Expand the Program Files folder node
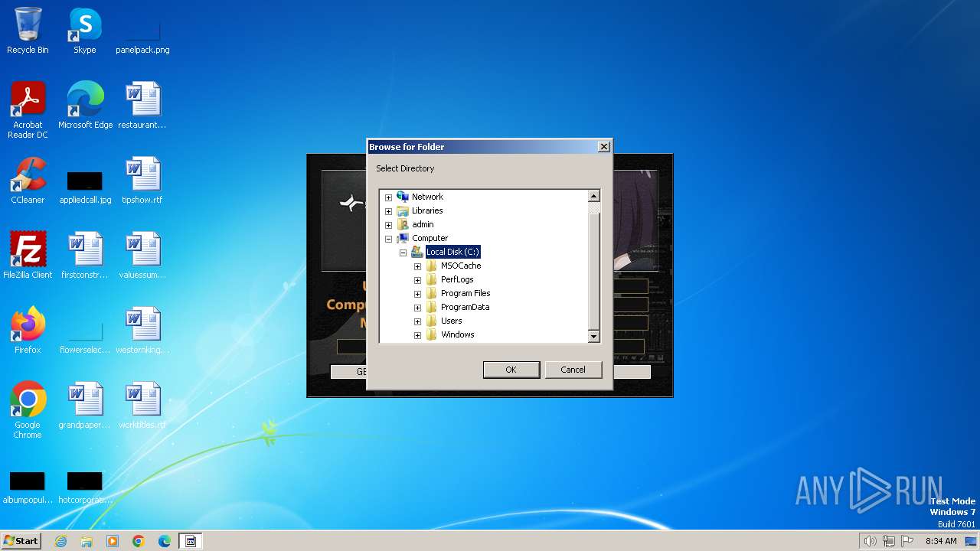The height and width of the screenshot is (551, 980). [x=417, y=294]
